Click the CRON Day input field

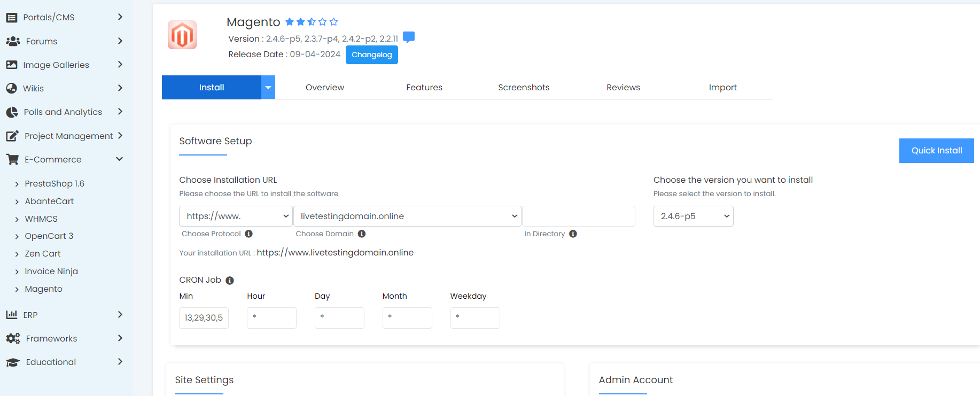coord(339,318)
